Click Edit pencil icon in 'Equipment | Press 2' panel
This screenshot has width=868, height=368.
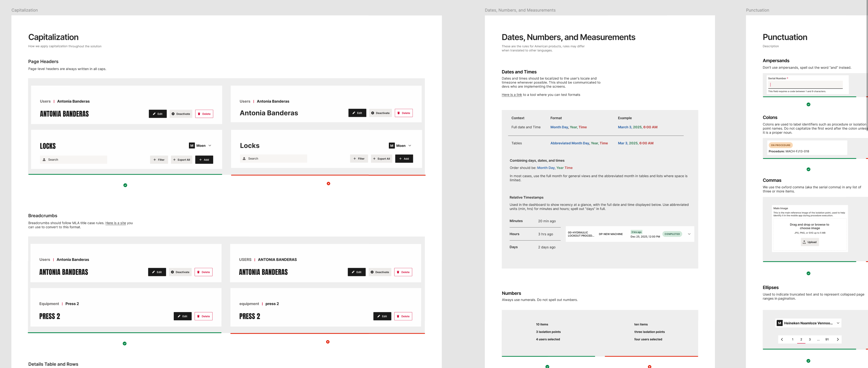tap(179, 316)
